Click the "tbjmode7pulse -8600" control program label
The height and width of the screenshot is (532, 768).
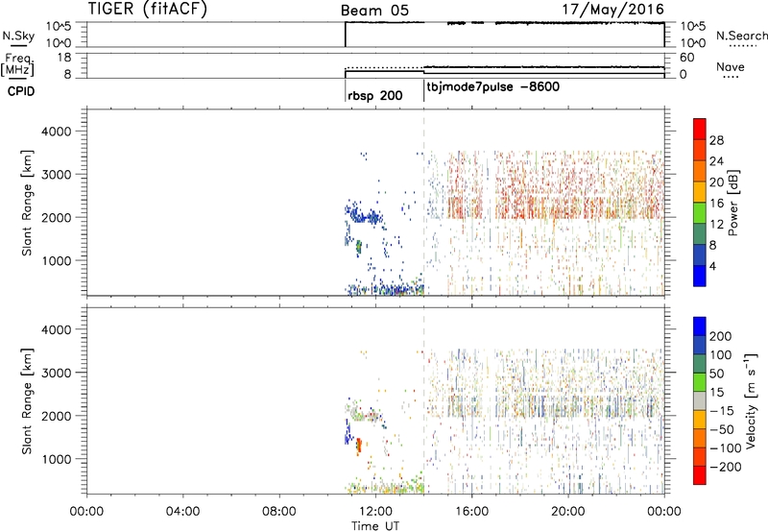click(493, 87)
